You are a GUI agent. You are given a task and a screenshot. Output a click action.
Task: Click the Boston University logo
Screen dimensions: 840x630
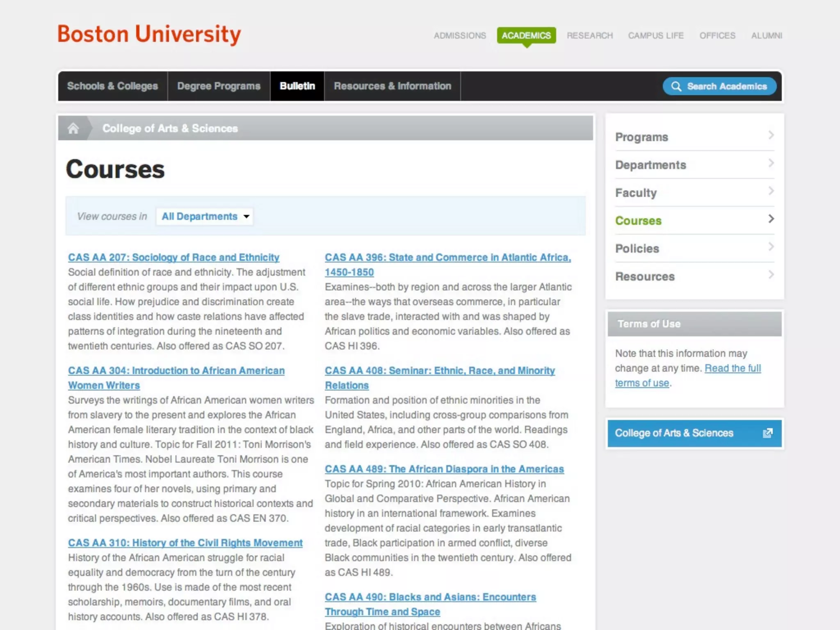pos(149,34)
